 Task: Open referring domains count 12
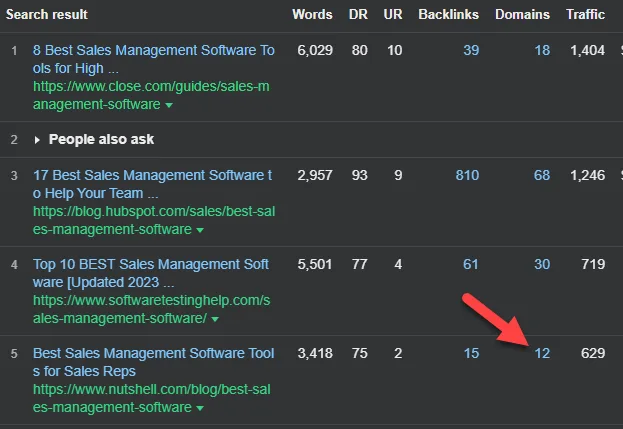[542, 354]
